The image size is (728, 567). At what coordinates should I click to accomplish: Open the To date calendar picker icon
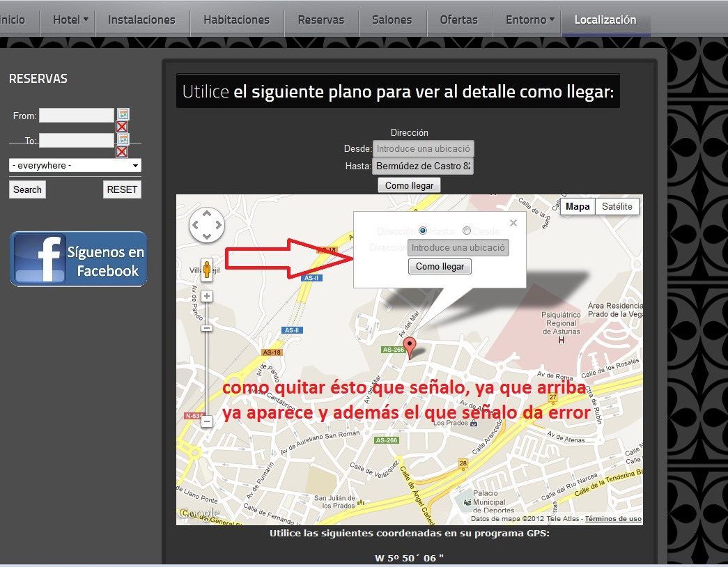123,139
